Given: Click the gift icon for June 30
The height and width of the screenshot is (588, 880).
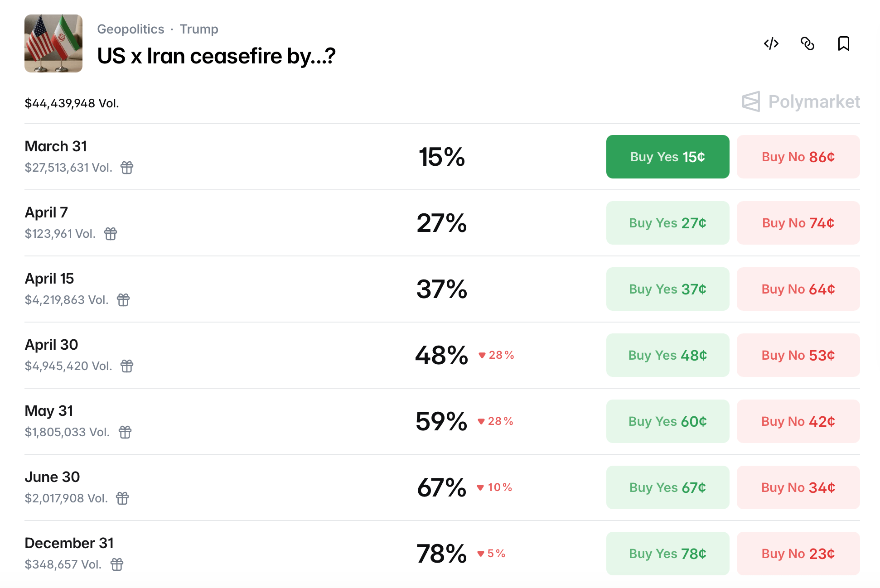Looking at the screenshot, I should pos(122,498).
